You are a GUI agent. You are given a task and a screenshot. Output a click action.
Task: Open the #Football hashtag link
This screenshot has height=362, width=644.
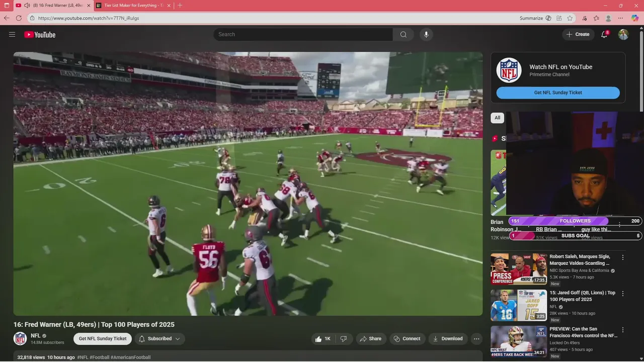[x=100, y=357]
